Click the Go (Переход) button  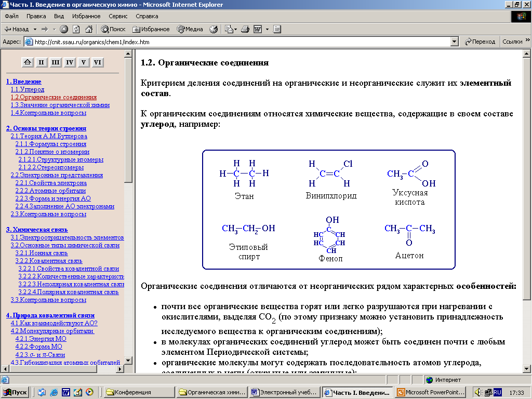(480, 42)
